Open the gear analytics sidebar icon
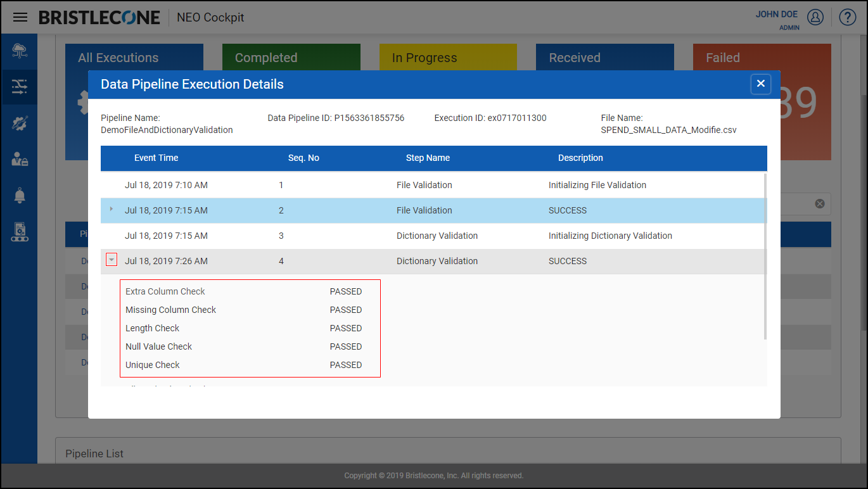This screenshot has width=868, height=489. pos(20,123)
